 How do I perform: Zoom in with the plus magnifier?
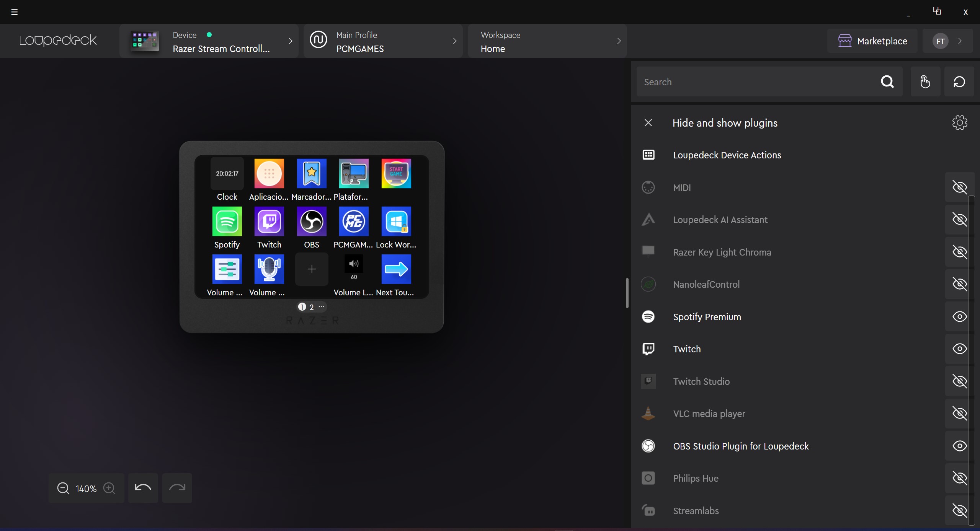pyautogui.click(x=109, y=489)
